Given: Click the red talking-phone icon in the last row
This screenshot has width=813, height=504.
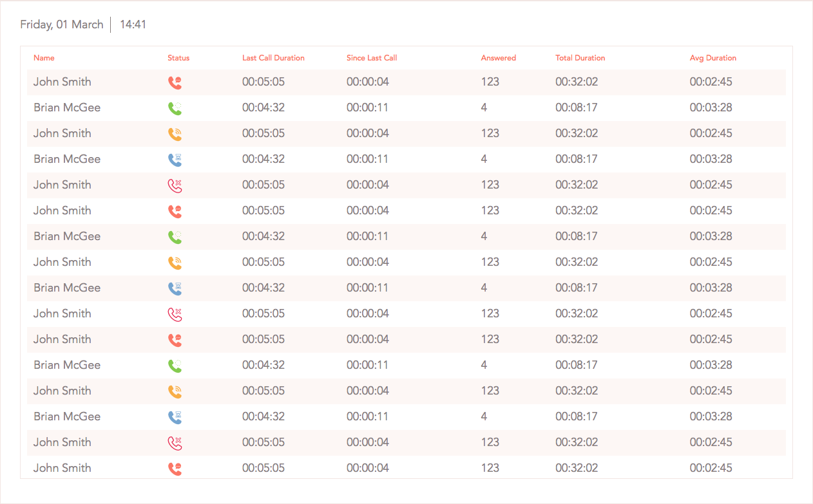Looking at the screenshot, I should 175,469.
